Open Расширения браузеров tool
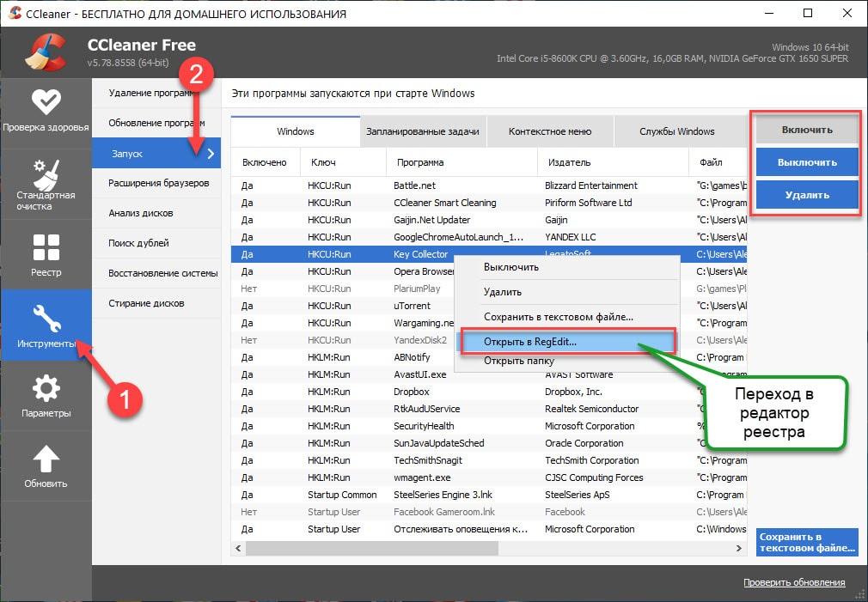The height and width of the screenshot is (602, 868). point(156,183)
